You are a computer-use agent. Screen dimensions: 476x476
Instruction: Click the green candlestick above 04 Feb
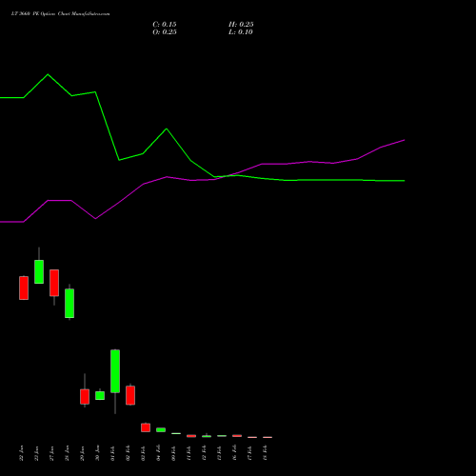(161, 430)
